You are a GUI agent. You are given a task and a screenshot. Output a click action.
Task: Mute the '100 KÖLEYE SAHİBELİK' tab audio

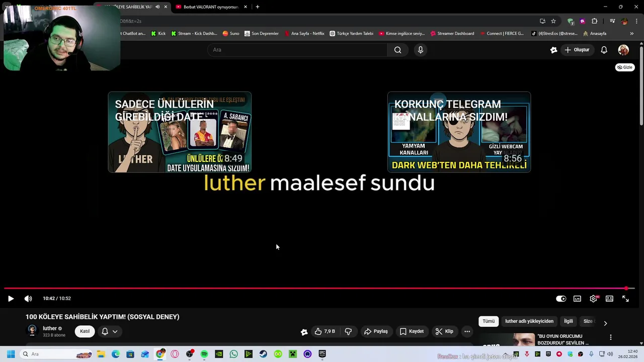(157, 7)
